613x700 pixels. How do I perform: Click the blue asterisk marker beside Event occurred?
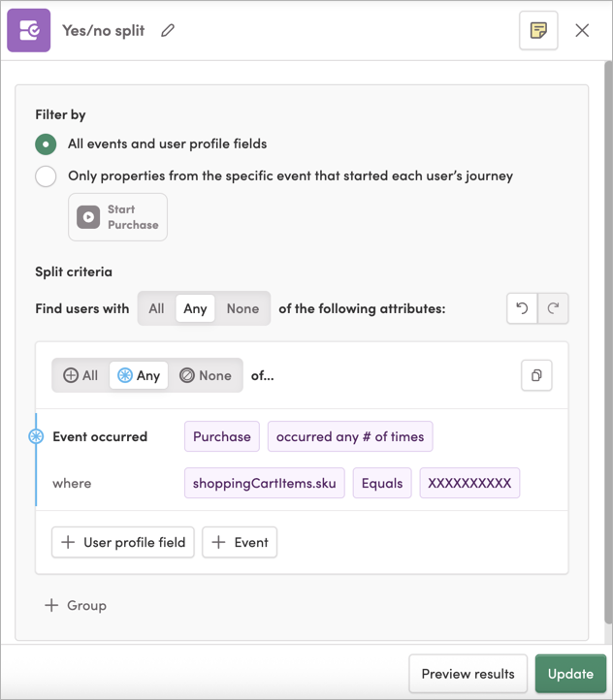click(36, 436)
